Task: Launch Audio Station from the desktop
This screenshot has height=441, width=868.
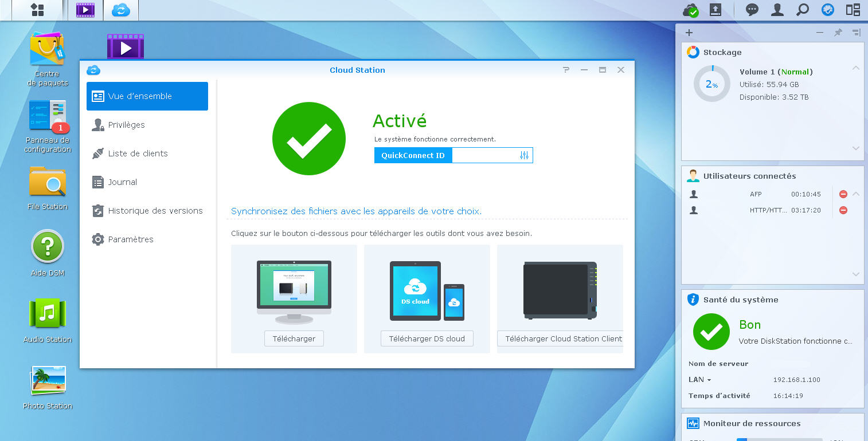Action: pos(48,314)
